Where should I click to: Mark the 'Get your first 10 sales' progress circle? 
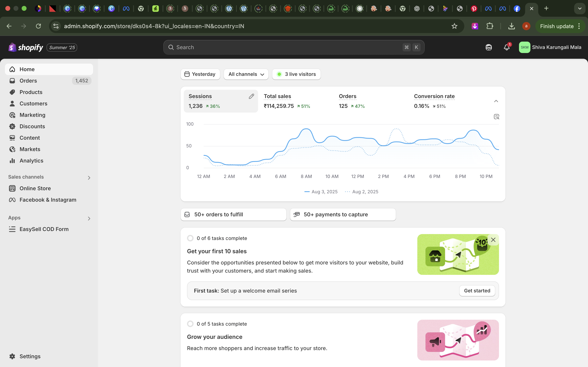pyautogui.click(x=190, y=238)
